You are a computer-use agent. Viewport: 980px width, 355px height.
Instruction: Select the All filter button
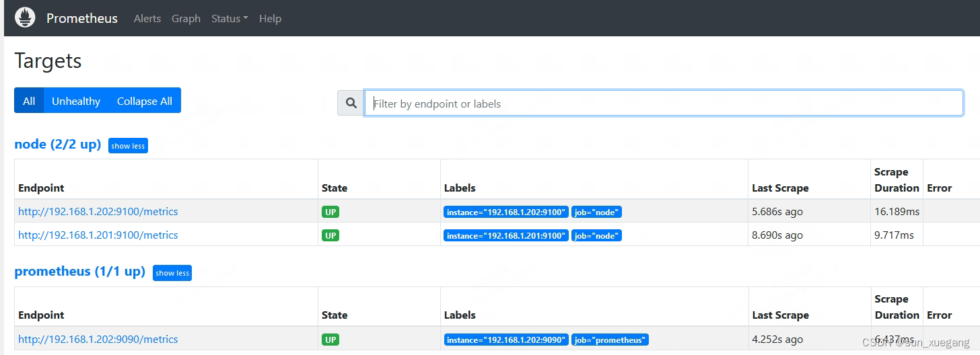click(x=29, y=101)
